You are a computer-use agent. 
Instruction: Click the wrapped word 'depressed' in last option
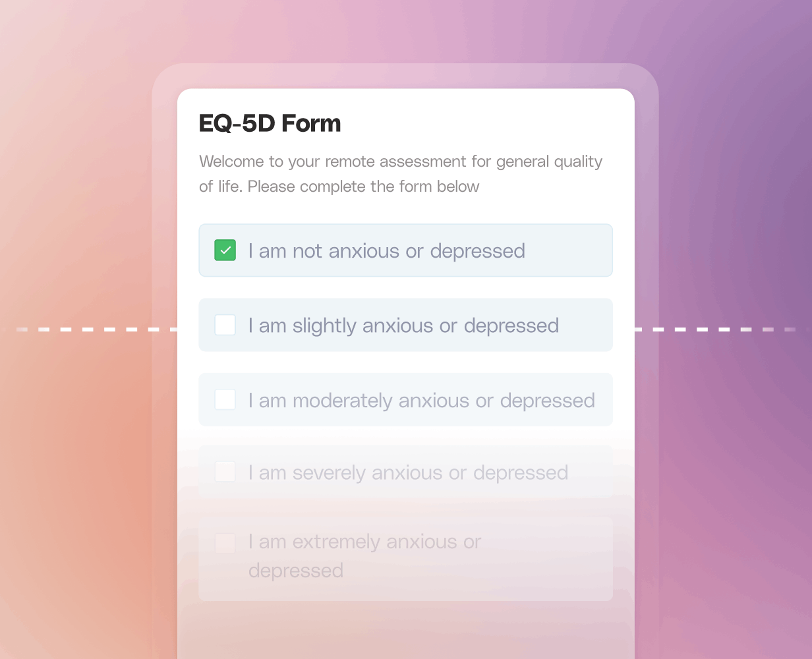(x=296, y=571)
